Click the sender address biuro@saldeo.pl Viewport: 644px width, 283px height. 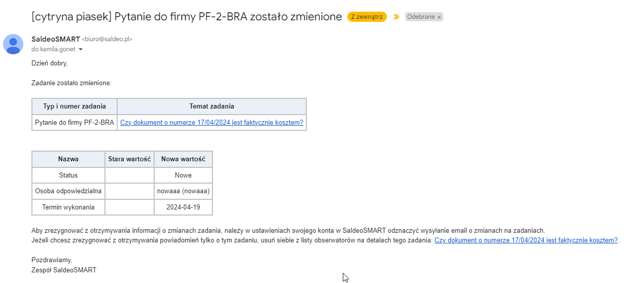pyautogui.click(x=107, y=39)
